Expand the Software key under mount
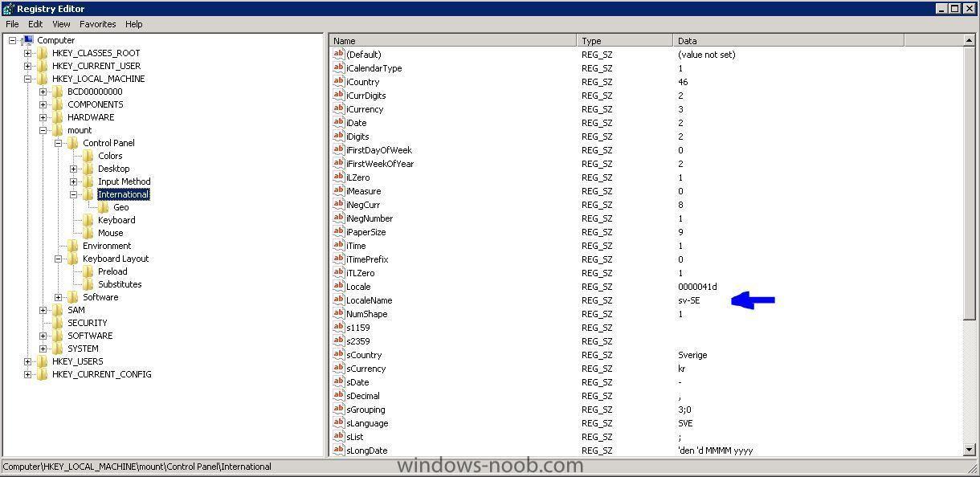 [58, 297]
